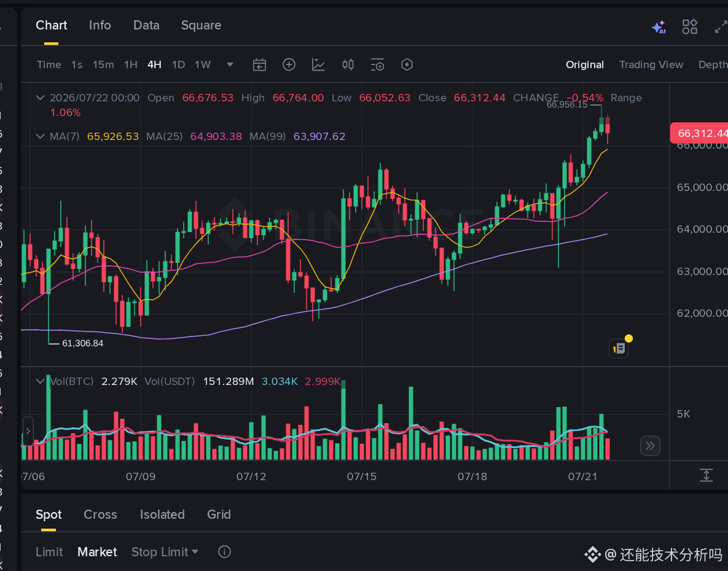
Task: Open the news note icon on chart
Action: (x=619, y=348)
